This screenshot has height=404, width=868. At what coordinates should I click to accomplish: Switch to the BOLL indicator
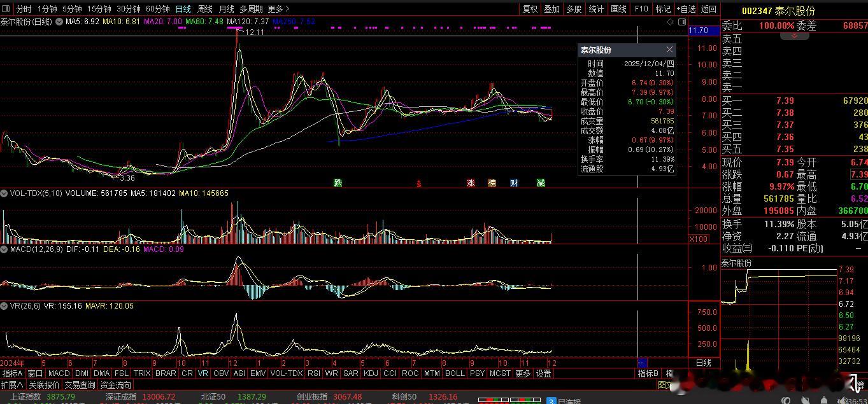[x=455, y=373]
